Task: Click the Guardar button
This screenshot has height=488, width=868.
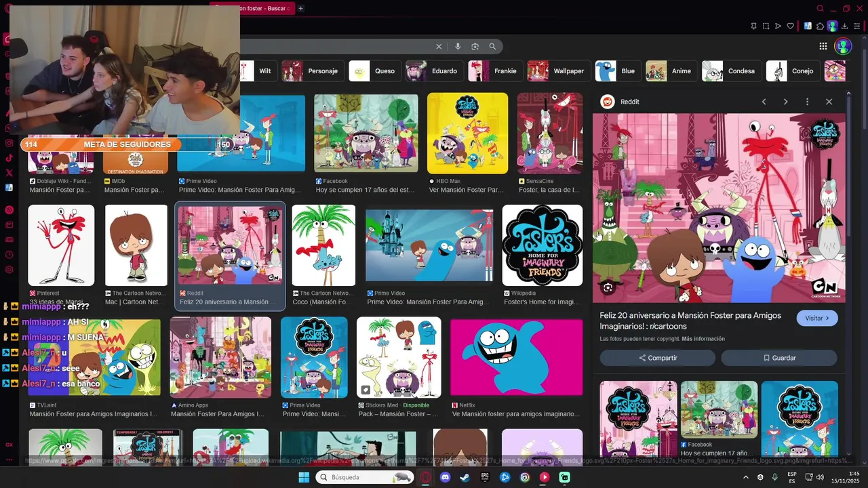Action: click(x=779, y=358)
